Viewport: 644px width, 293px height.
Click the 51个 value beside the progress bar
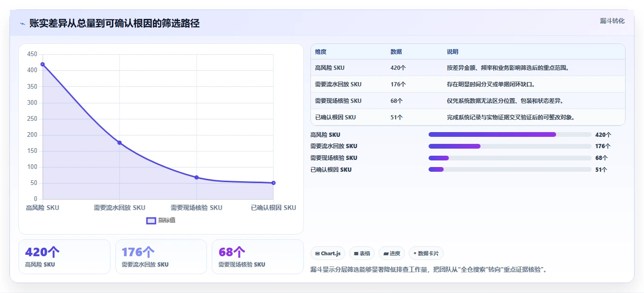[601, 170]
